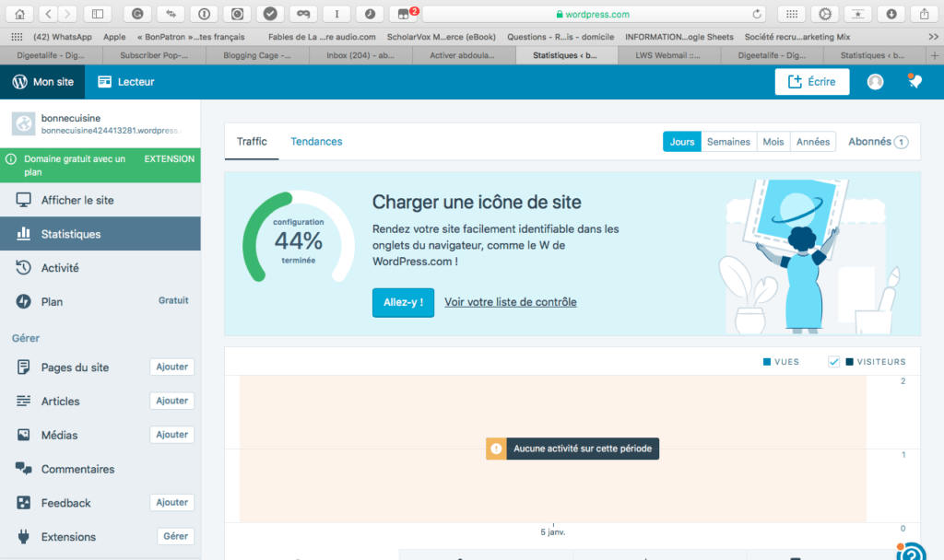
Task: Open the Apple bookmark in favorites bar
Action: click(114, 37)
